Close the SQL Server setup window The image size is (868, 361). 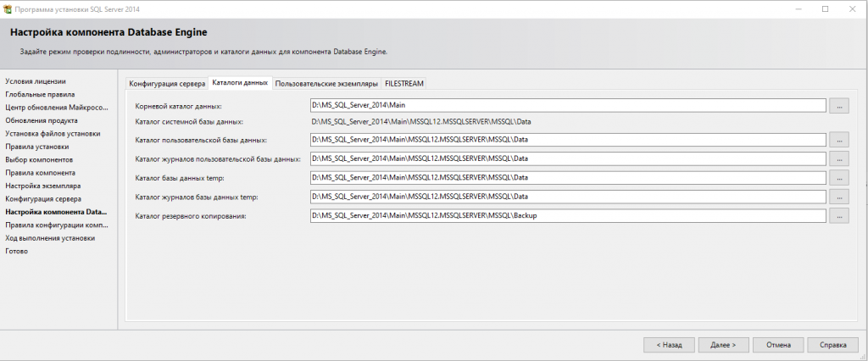pyautogui.click(x=851, y=8)
